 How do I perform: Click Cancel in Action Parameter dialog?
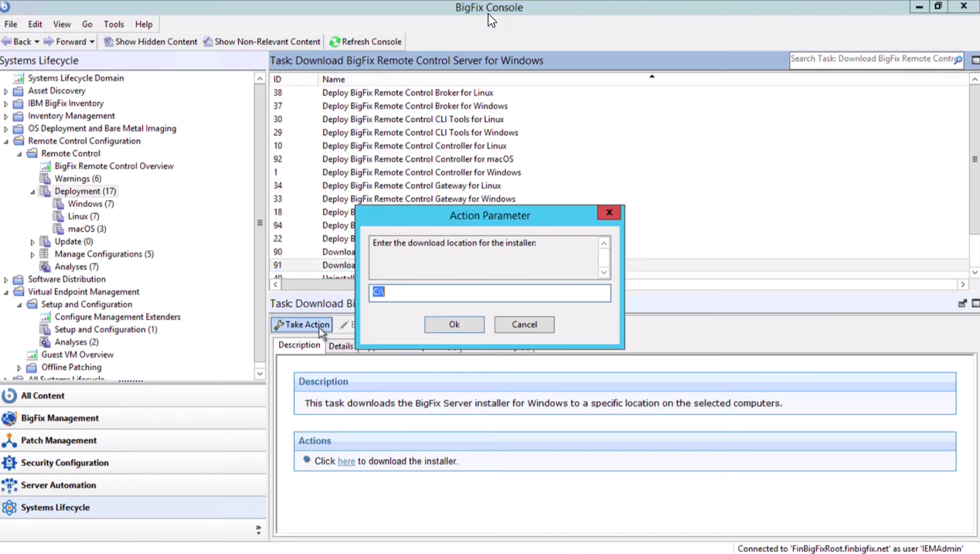[x=524, y=325]
